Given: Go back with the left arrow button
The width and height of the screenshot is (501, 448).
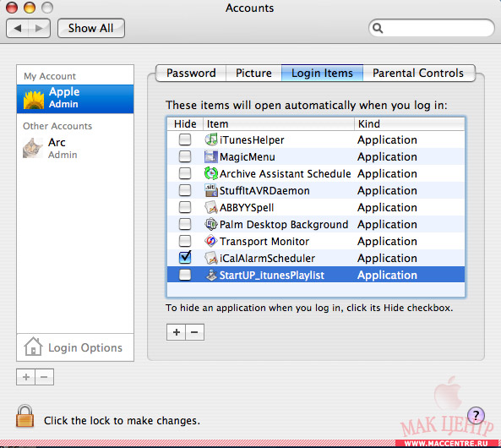Looking at the screenshot, I should point(17,28).
